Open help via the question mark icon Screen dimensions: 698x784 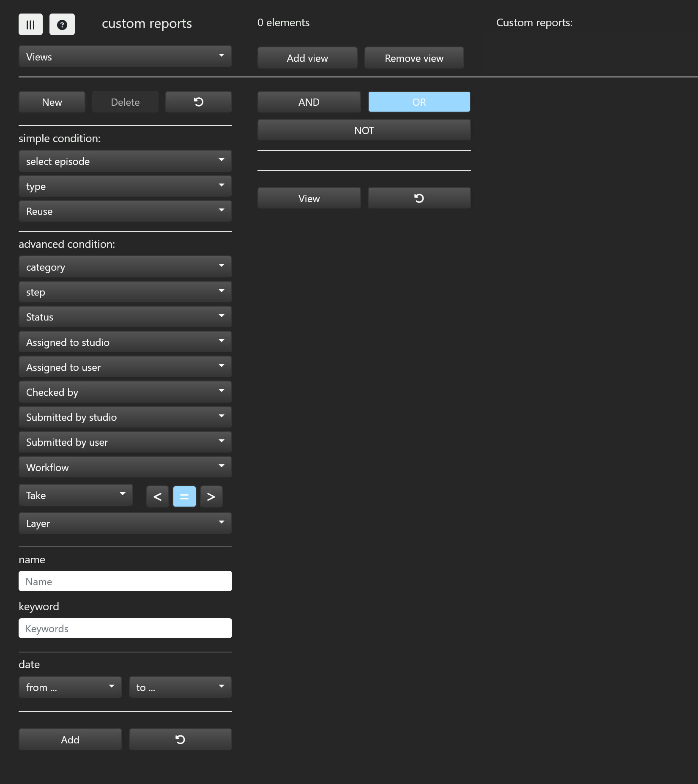point(62,25)
